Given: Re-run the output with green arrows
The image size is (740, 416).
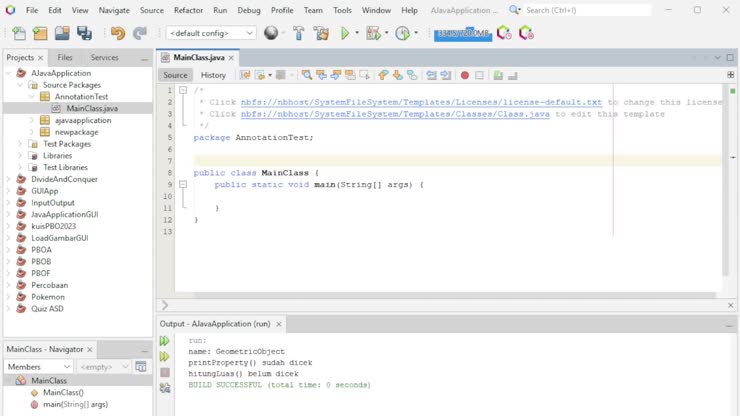Looking at the screenshot, I should click(165, 341).
